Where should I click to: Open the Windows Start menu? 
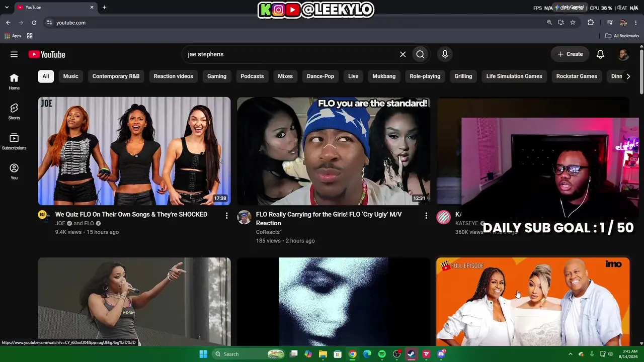(x=203, y=354)
